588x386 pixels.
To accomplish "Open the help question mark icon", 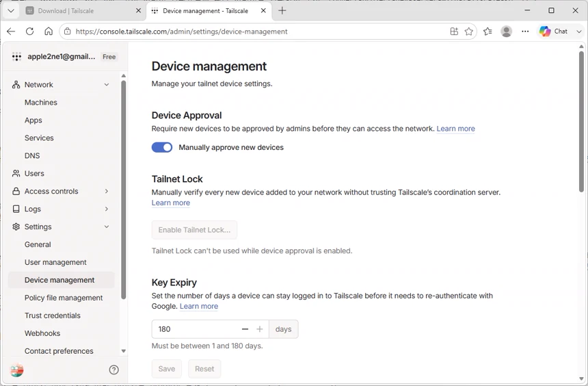I will point(113,370).
